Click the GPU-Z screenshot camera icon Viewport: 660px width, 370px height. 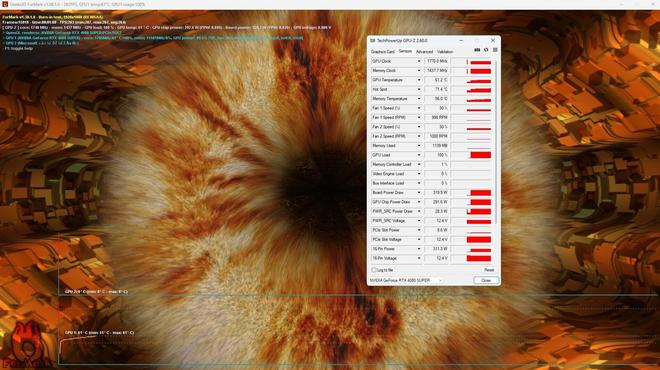click(x=477, y=50)
